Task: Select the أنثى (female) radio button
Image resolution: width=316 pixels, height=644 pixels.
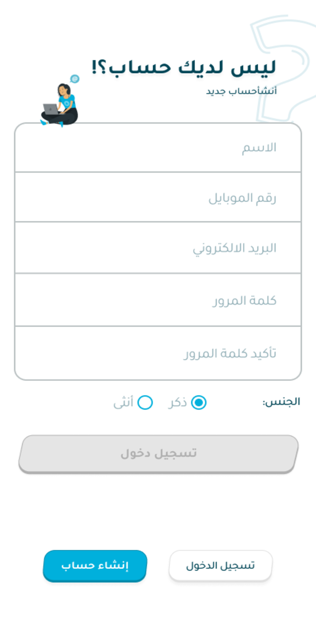Action: (x=145, y=402)
